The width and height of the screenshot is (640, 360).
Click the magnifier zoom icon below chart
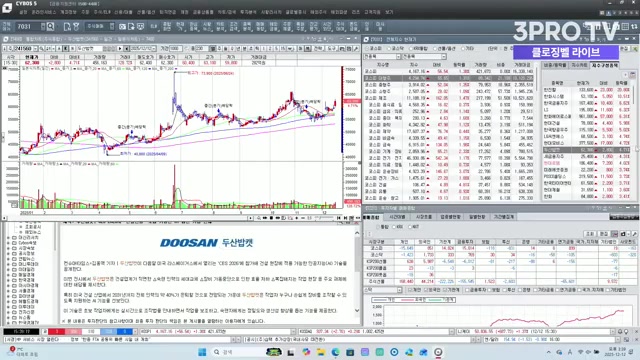coord(258,218)
